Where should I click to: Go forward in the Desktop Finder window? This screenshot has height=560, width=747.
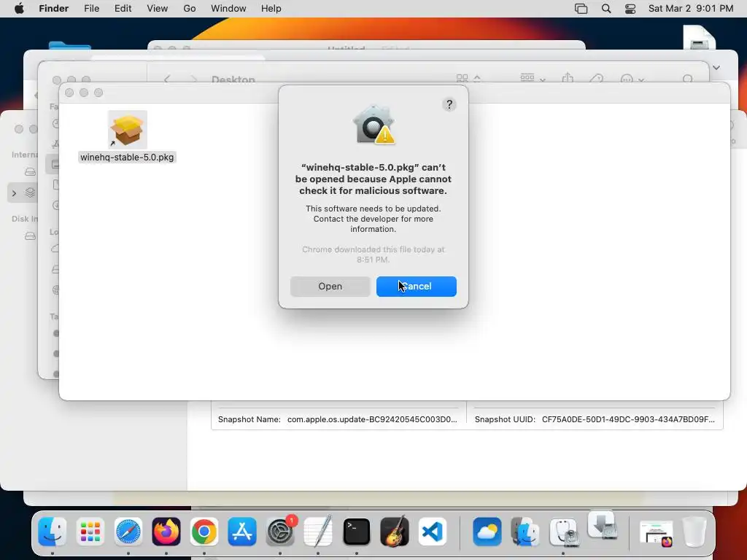(x=193, y=79)
